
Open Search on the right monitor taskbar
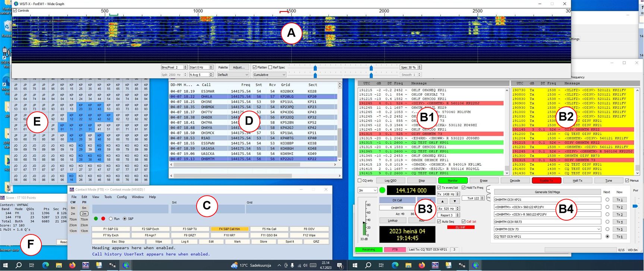[368, 265]
